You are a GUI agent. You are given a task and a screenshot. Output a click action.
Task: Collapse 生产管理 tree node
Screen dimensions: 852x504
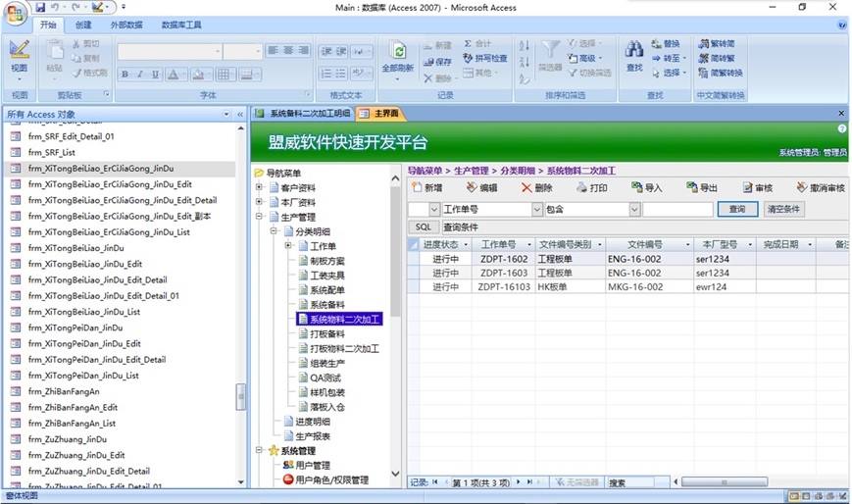pyautogui.click(x=259, y=217)
